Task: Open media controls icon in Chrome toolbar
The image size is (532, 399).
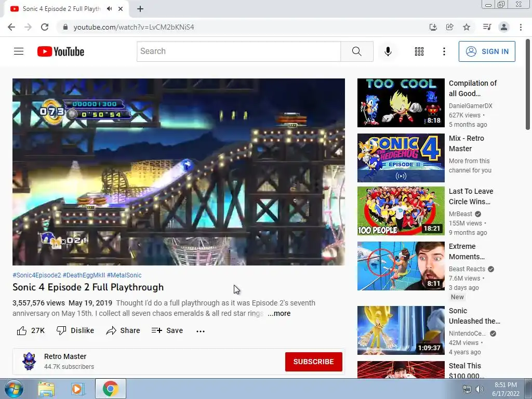Action: [487, 27]
